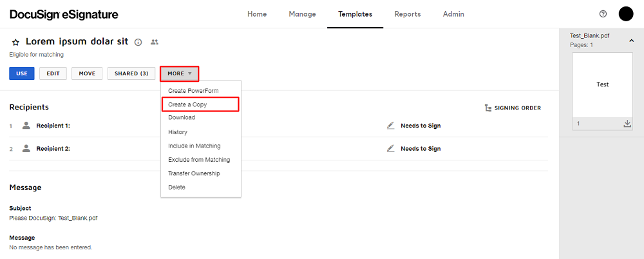Click the favorite star icon beside template title
Screen dimensions: 644x259
(15, 43)
